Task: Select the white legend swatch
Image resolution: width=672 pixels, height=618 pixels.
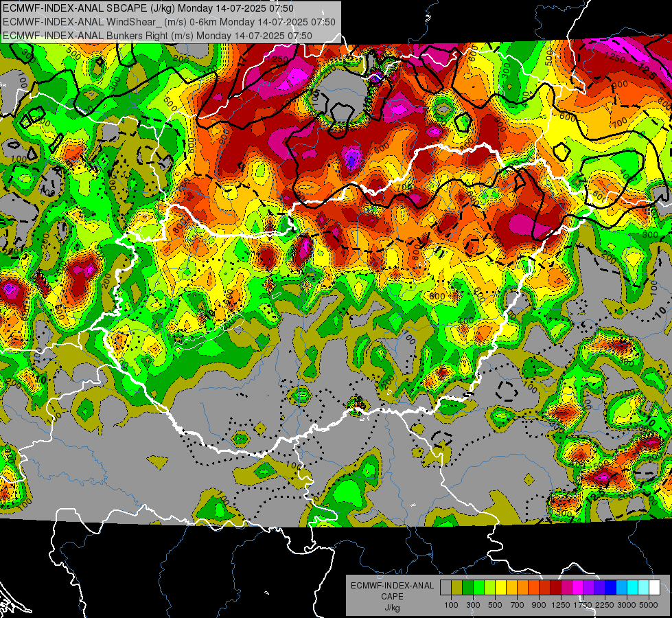Action: tap(654, 588)
